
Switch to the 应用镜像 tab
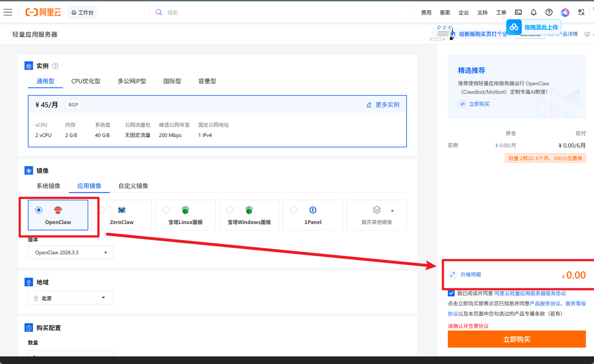pos(89,186)
